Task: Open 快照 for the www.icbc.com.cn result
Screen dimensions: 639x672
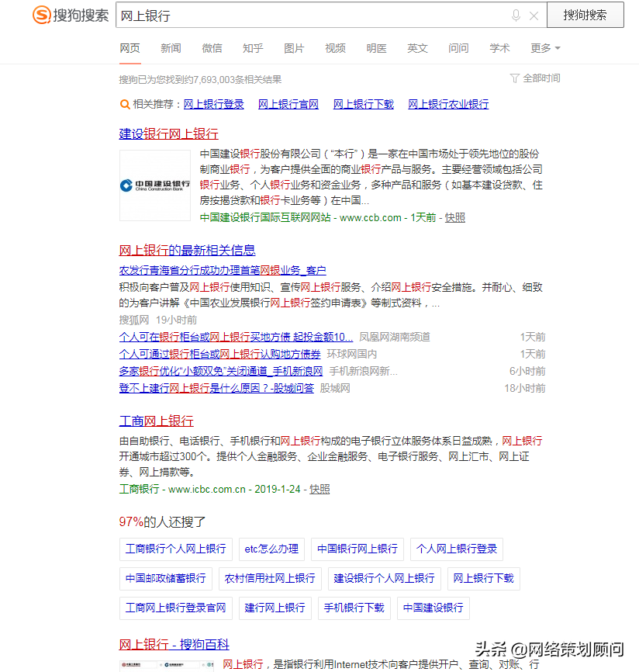Action: tap(319, 489)
